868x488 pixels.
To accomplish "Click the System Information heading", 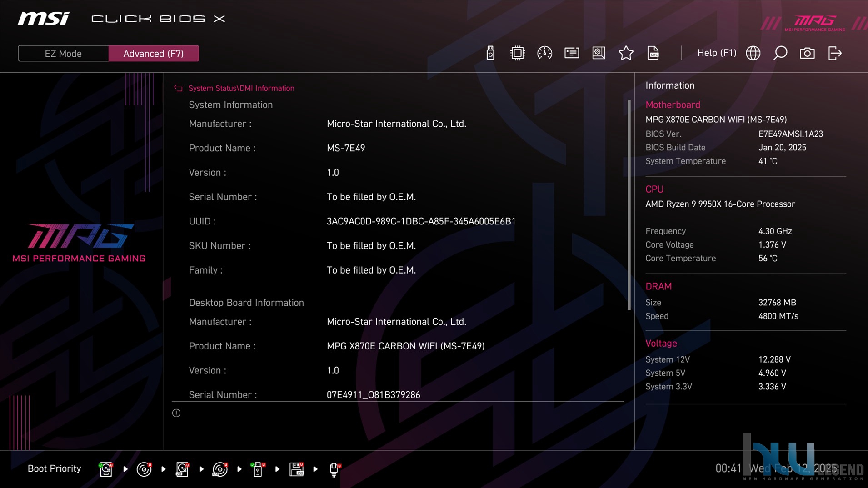I will pyautogui.click(x=231, y=105).
